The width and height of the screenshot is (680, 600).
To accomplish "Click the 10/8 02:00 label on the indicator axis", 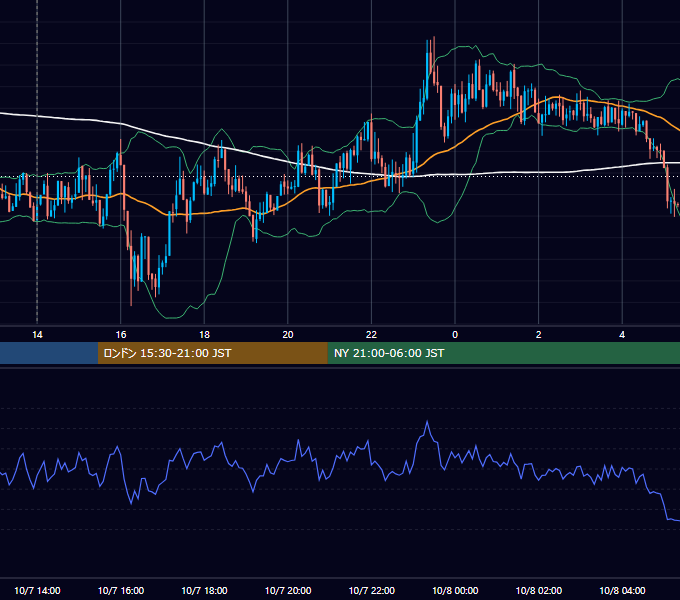I will pos(539,590).
